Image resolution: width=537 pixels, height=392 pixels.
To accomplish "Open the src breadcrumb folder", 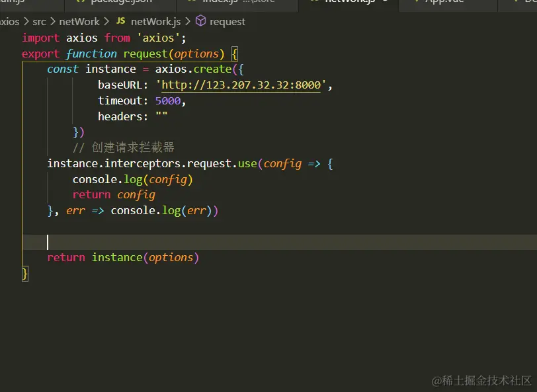I will tap(39, 22).
